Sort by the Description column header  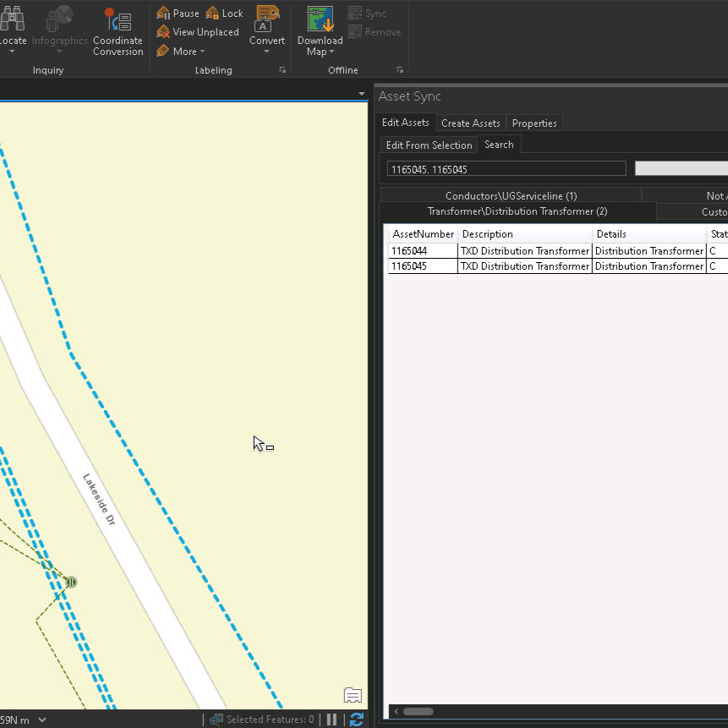[525, 234]
